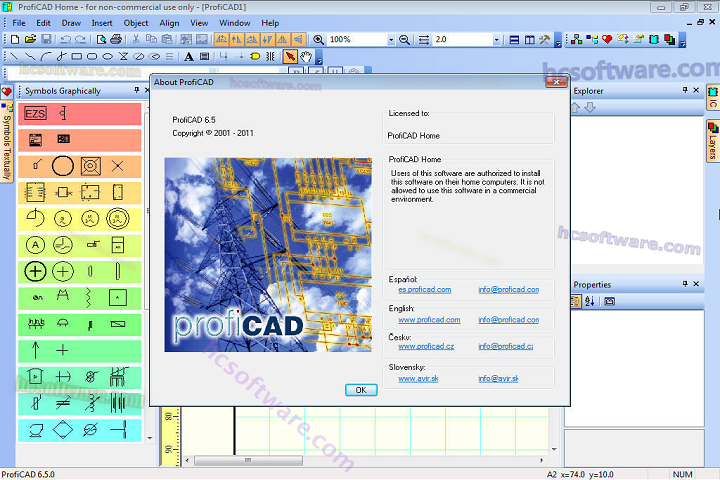
Task: Open the IC side tab
Action: (712, 97)
